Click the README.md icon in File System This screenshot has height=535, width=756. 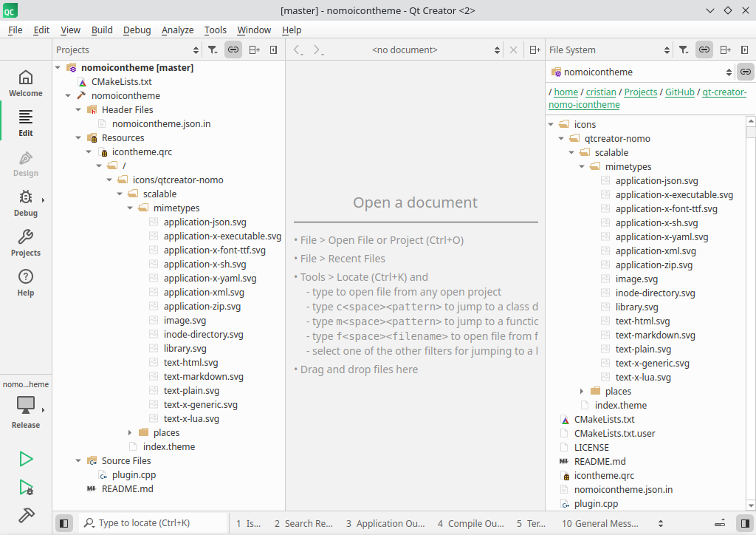pos(564,462)
